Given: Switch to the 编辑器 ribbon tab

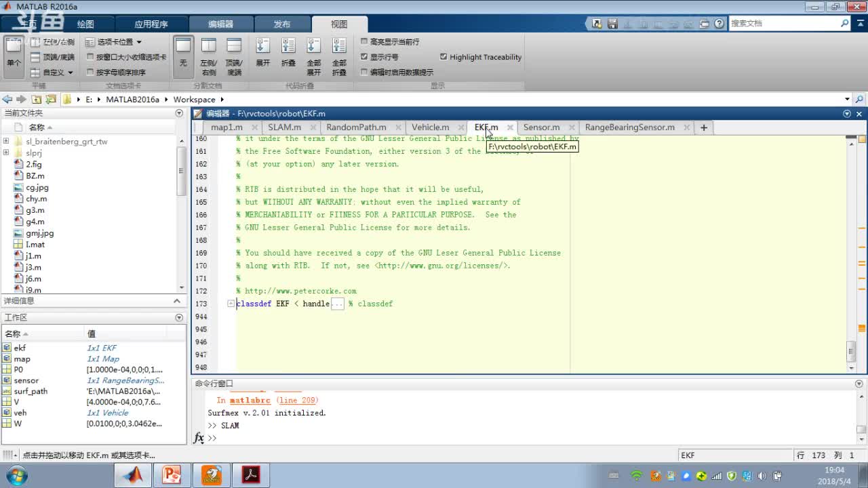Looking at the screenshot, I should coord(220,24).
